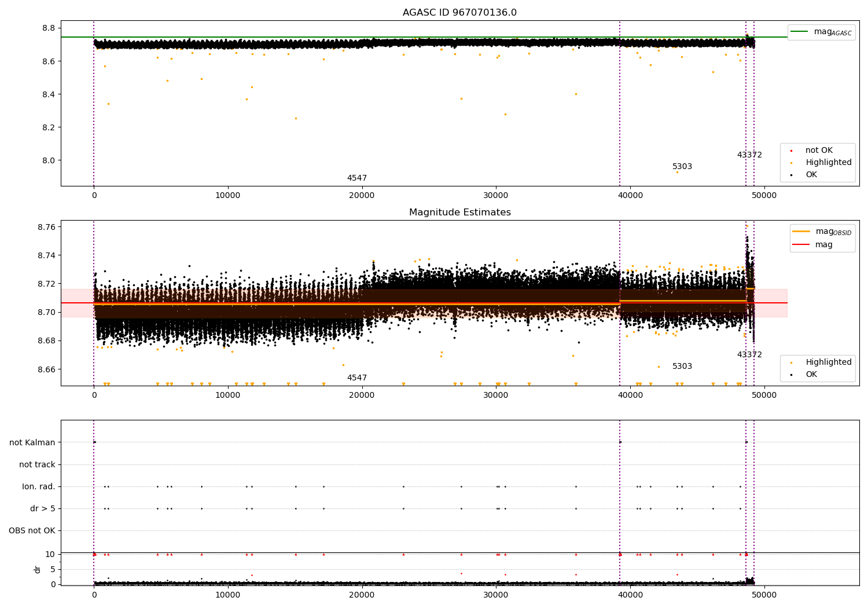The width and height of the screenshot is (868, 608).
Task: Click the 'Ion. rad.' row label
Action: tap(39, 486)
